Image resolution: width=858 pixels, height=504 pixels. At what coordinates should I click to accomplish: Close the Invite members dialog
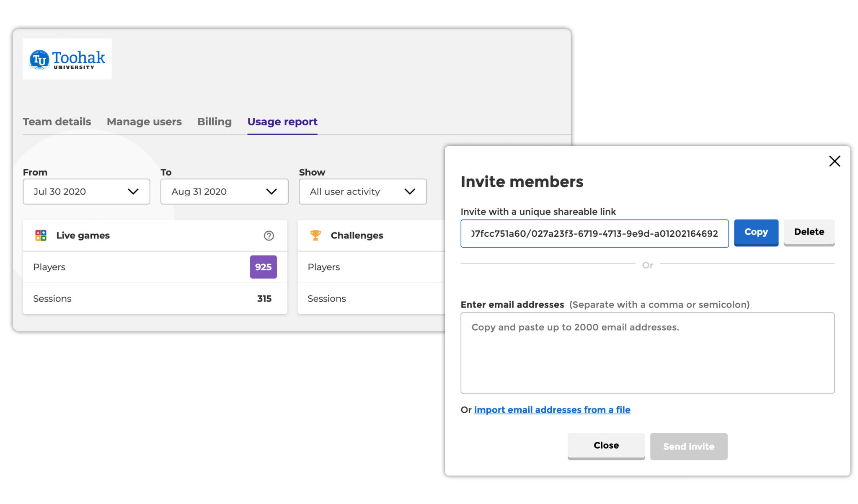pyautogui.click(x=606, y=445)
